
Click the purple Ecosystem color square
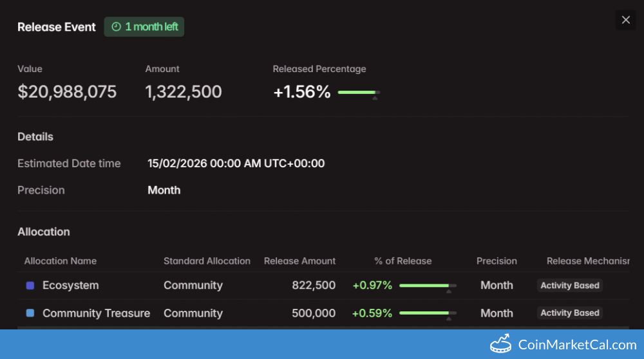[x=30, y=286]
